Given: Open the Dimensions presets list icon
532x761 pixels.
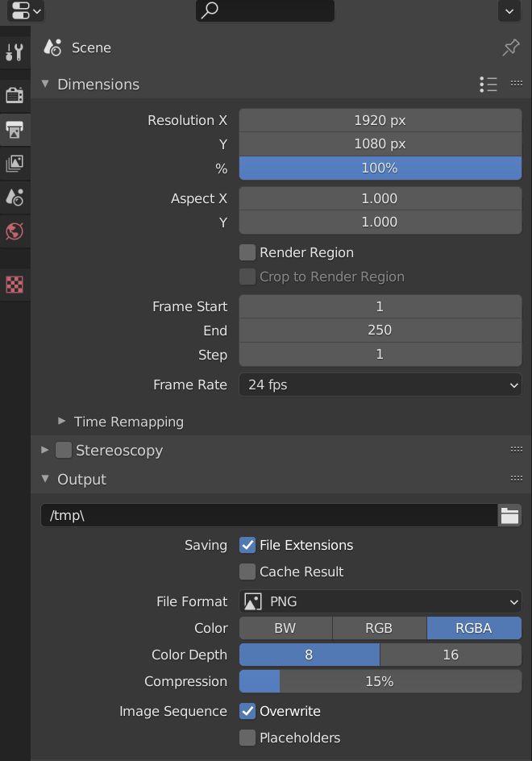Looking at the screenshot, I should coord(488,85).
